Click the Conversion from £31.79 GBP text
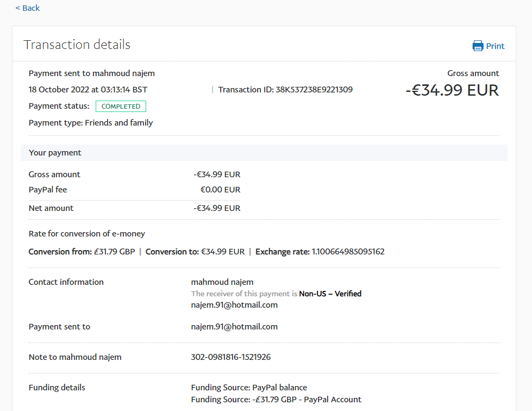This screenshot has height=411, width=532. point(82,252)
